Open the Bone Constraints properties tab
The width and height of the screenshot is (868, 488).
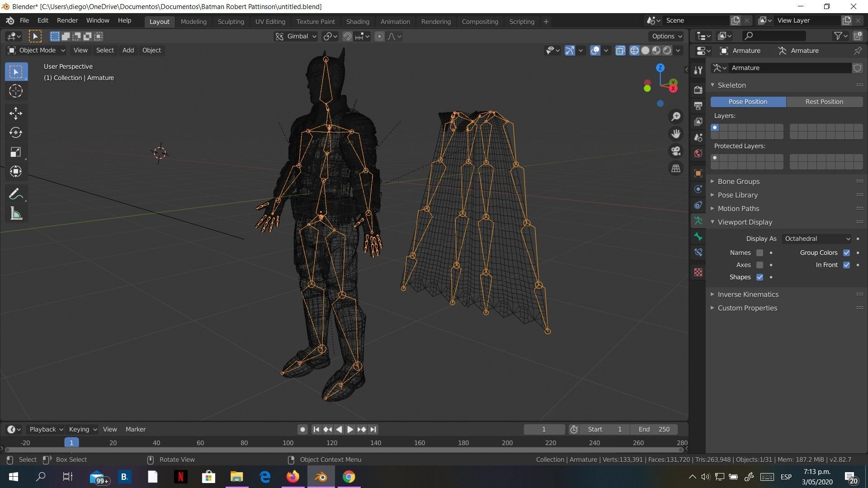pos(698,253)
